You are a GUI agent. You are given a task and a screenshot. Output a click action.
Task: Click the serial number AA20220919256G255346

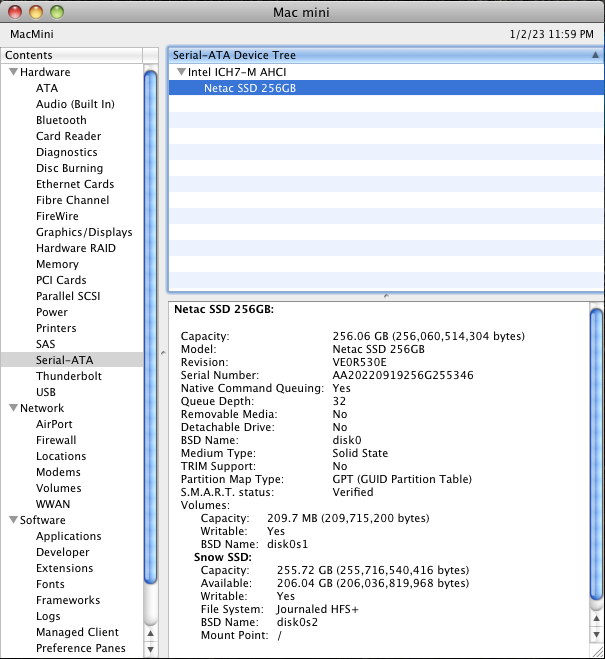pyautogui.click(x=403, y=375)
